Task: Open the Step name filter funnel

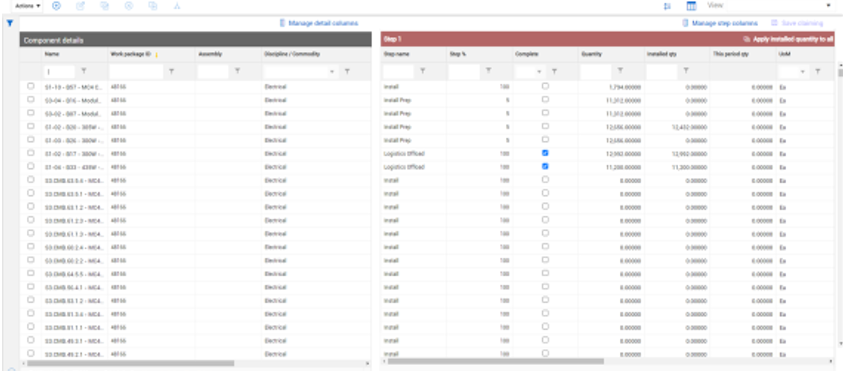Action: click(423, 71)
